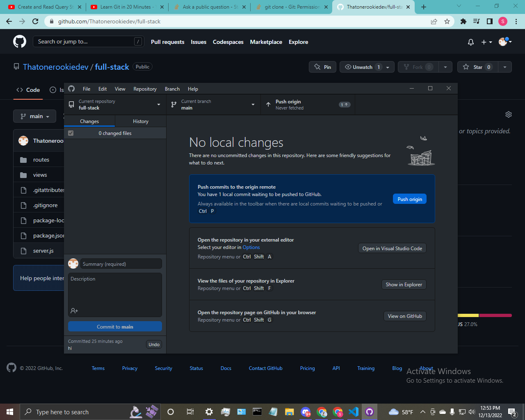Viewport: 525px width, 420px height.
Task: Select the Code tab of the repository
Action: 28,90
